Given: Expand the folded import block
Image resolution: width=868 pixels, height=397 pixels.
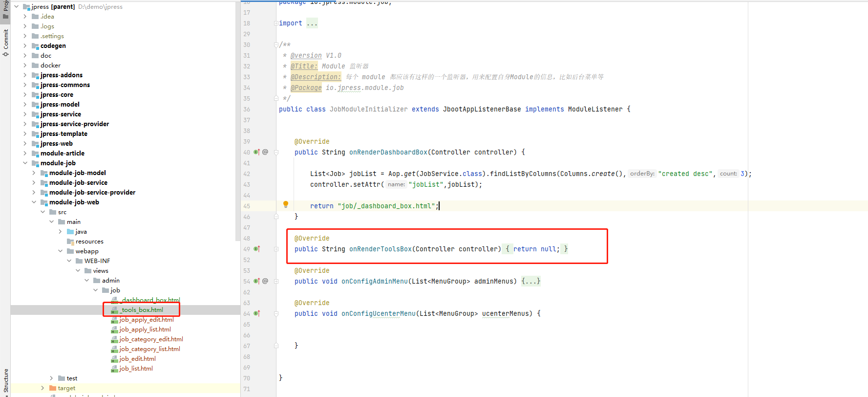Looking at the screenshot, I should pyautogui.click(x=312, y=23).
